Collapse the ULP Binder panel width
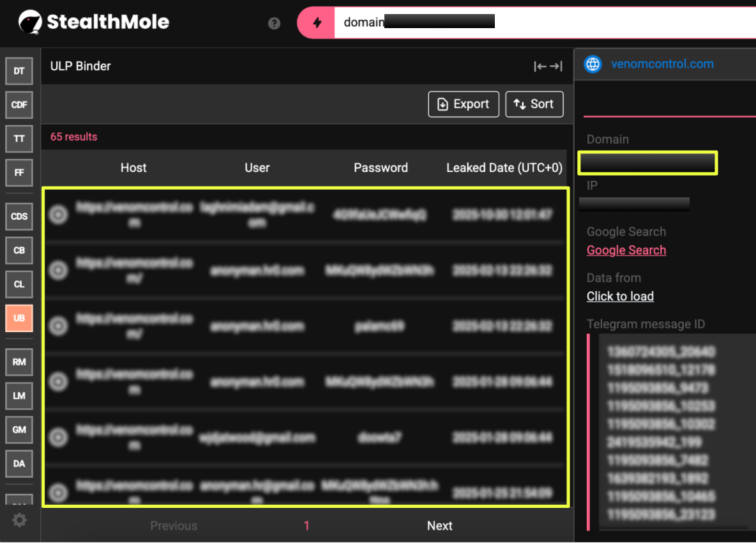 click(x=548, y=66)
